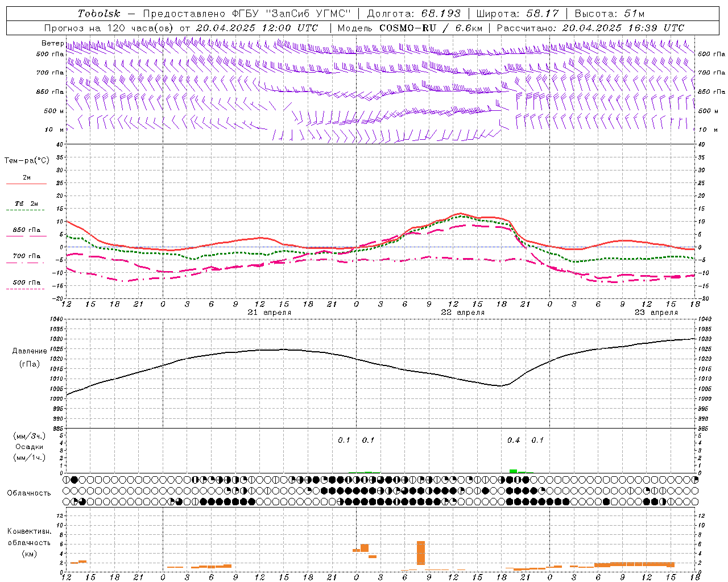Image resolution: width=728 pixels, height=582 pixels.
Task: Click the '700 гПа' legend entry under temperature
Action: [x=26, y=256]
